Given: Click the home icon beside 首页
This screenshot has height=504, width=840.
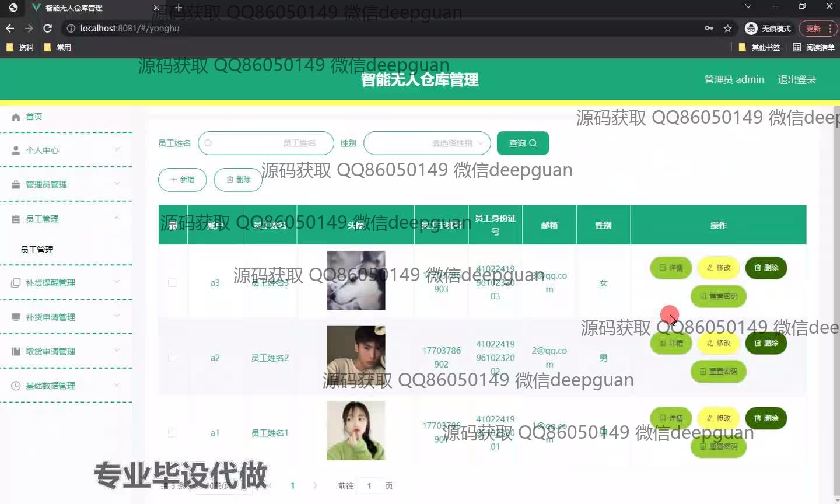Looking at the screenshot, I should (16, 117).
